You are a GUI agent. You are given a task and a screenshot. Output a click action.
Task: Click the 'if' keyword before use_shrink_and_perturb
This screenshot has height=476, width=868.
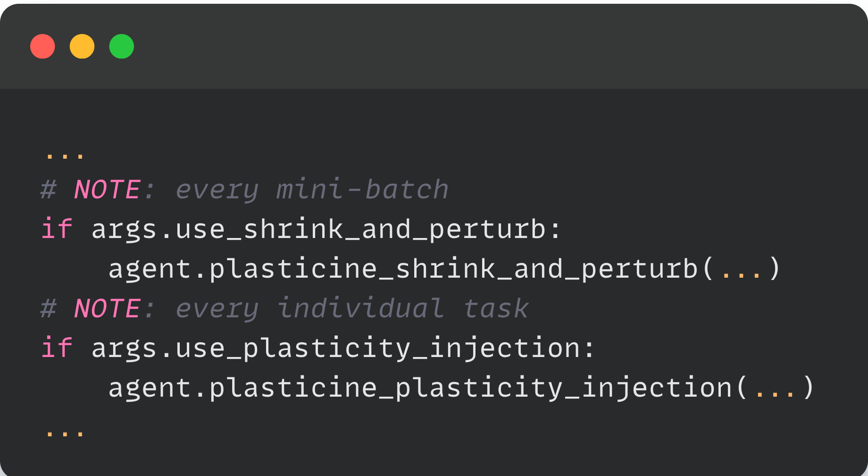pyautogui.click(x=57, y=229)
